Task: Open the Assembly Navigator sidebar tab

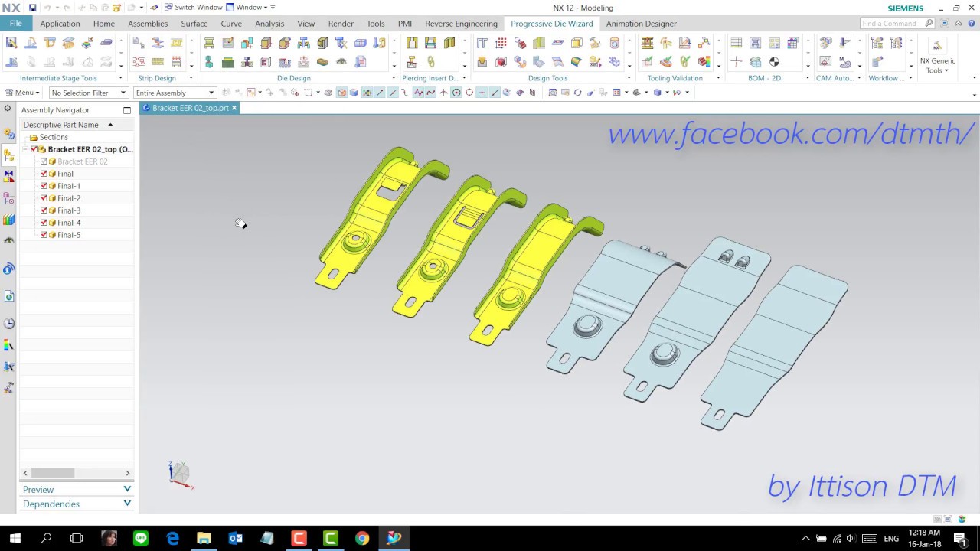Action: 8,155
